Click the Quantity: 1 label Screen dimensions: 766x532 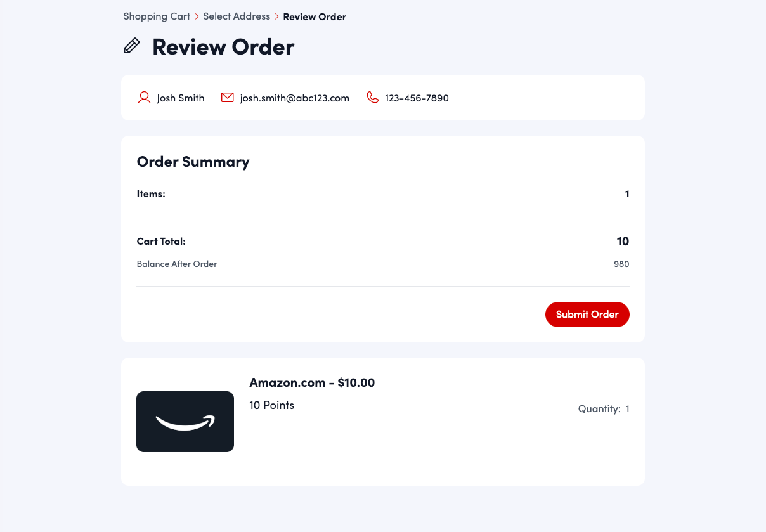604,409
